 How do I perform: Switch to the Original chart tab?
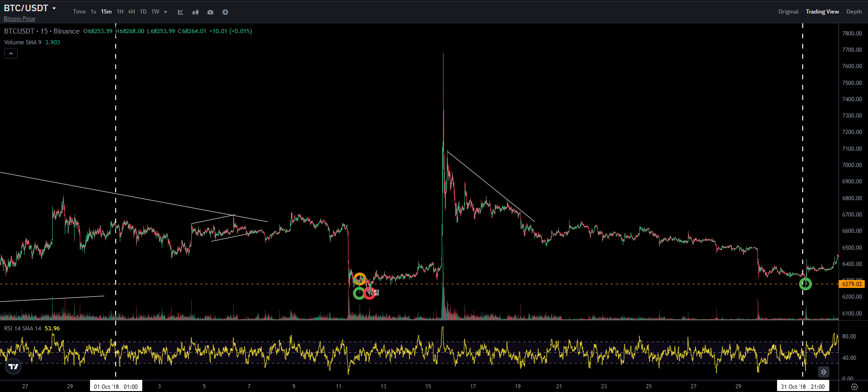click(x=788, y=12)
